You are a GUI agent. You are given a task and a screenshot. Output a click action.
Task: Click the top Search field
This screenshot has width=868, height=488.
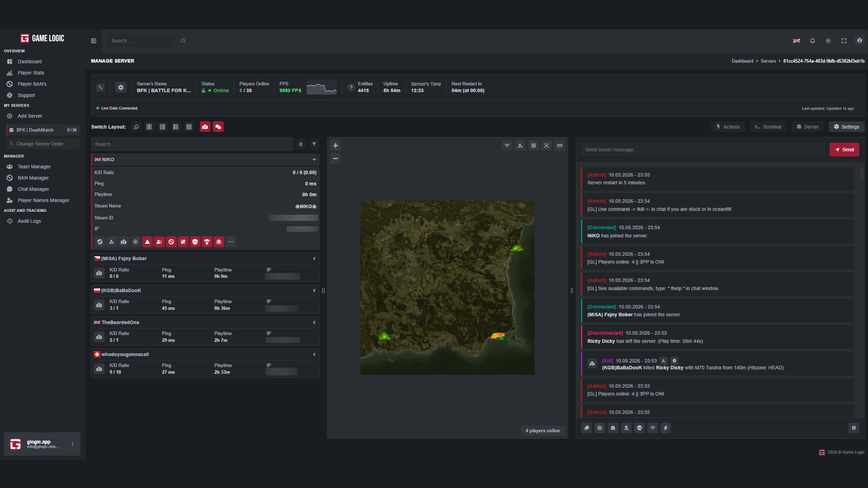click(x=141, y=41)
